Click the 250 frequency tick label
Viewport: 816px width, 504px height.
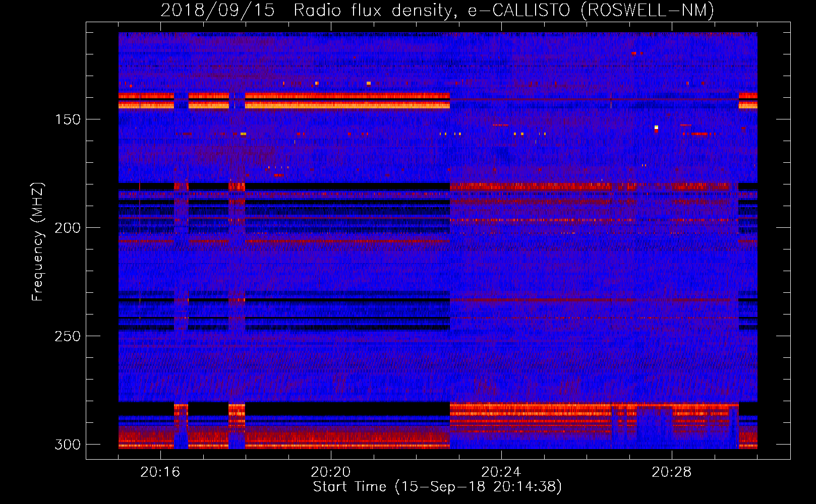68,336
